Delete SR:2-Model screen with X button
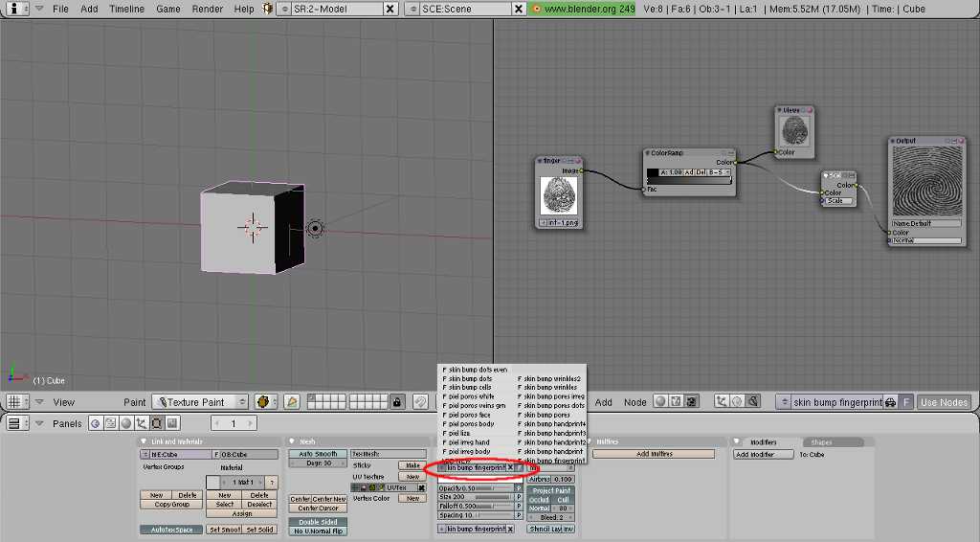980x542 pixels. pos(390,9)
